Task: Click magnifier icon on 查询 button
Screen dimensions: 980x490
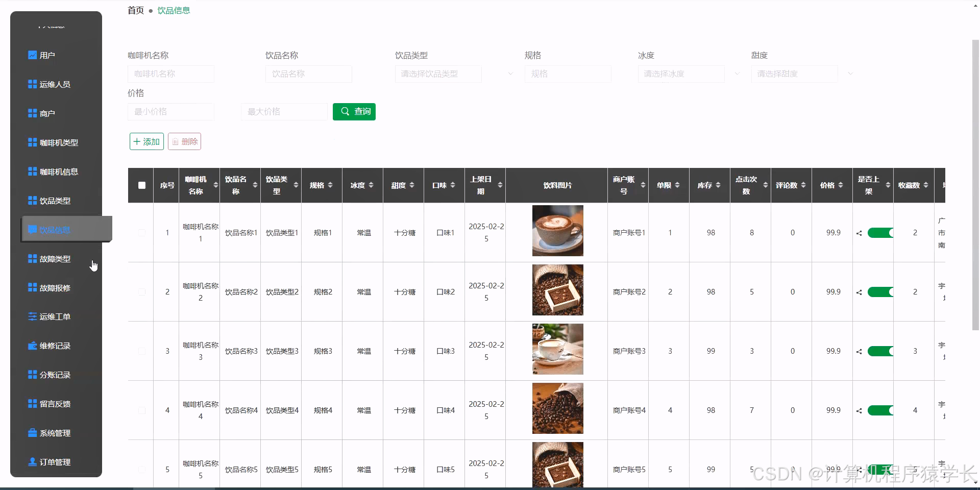Action: click(345, 111)
